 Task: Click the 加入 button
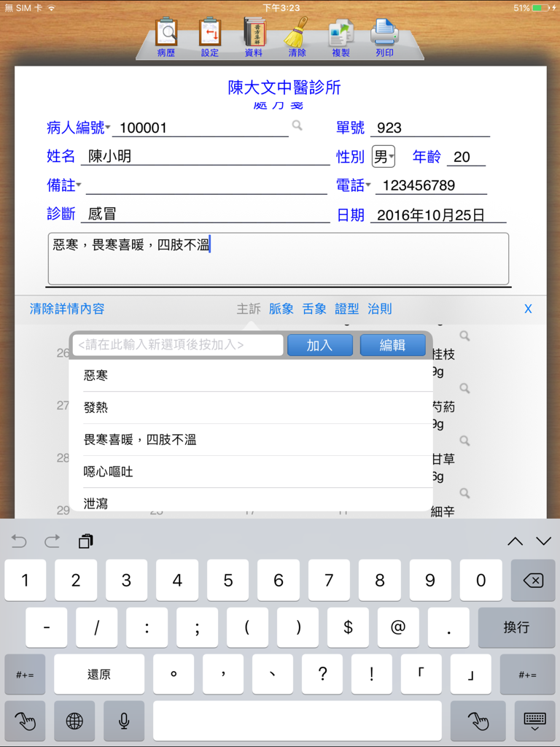(x=320, y=345)
